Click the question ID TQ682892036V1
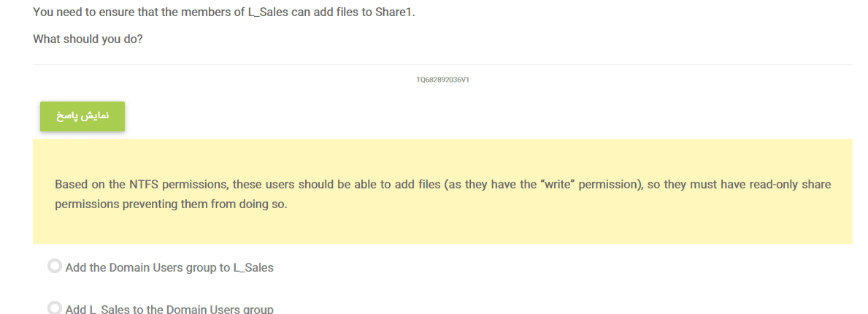Image resolution: width=868 pixels, height=314 pixels. [442, 80]
